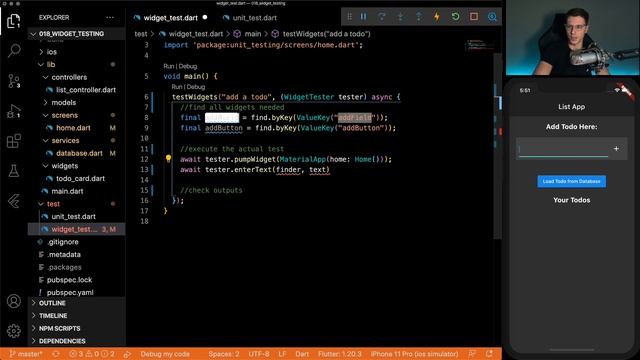This screenshot has height=360, width=640.
Task: Open notifications bell in status bar
Action: pyautogui.click(x=489, y=354)
